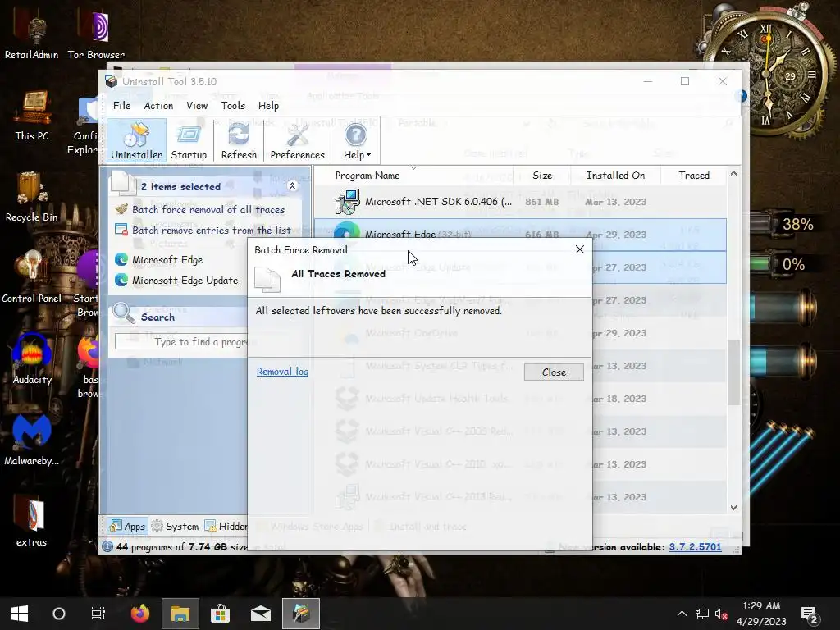Screen dimensions: 840x630
Task: Open Task View on the taskbar
Action: pos(98,614)
